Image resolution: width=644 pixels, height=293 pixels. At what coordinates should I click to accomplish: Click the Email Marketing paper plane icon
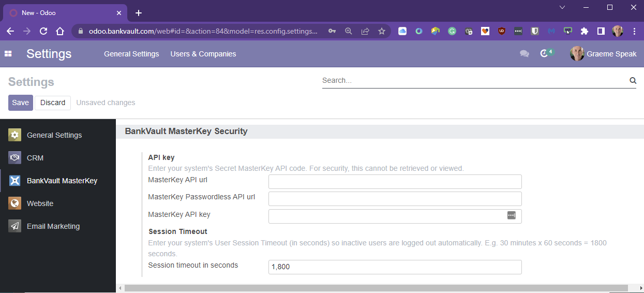(x=15, y=226)
